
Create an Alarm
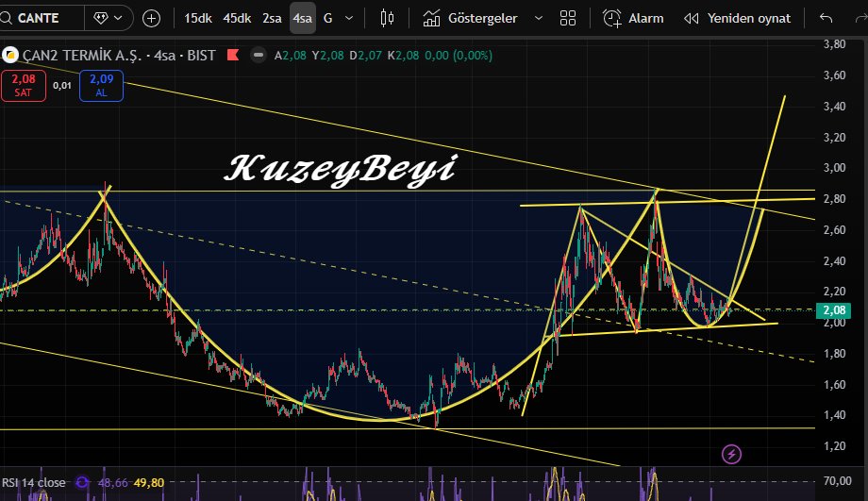point(633,18)
